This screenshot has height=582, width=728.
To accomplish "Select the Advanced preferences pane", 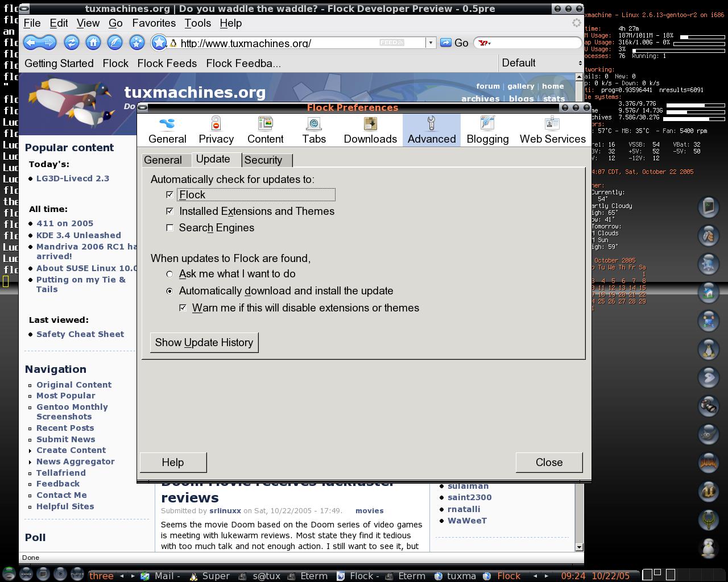I will (432, 130).
